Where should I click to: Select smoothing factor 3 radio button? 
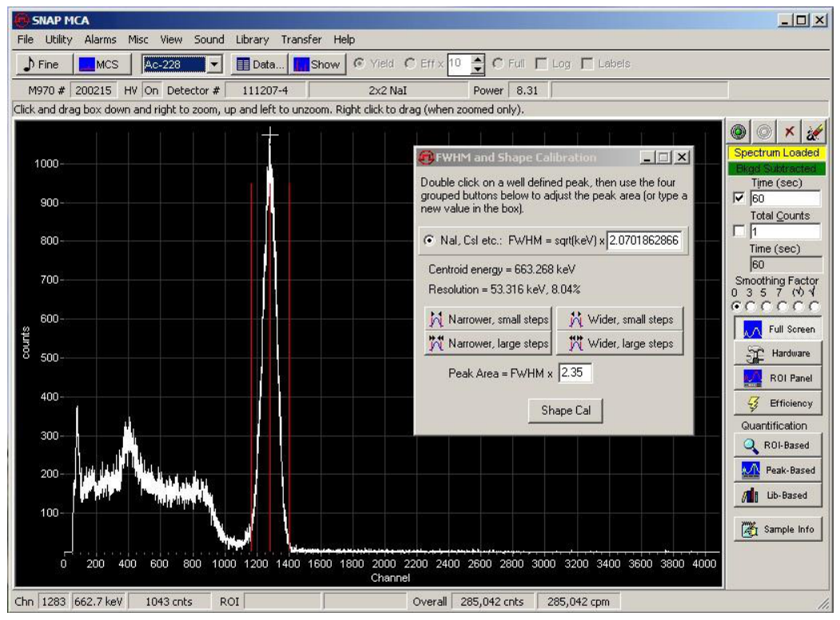[751, 306]
